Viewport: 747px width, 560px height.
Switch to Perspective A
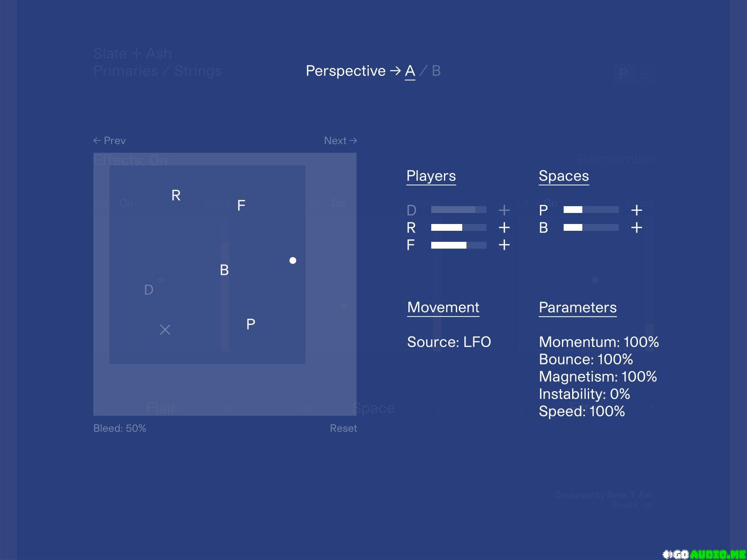[x=410, y=71]
